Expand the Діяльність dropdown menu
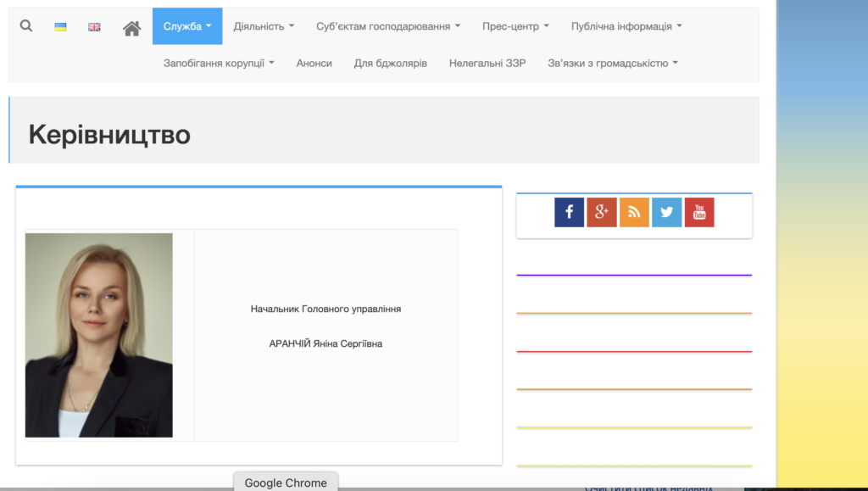 264,26
